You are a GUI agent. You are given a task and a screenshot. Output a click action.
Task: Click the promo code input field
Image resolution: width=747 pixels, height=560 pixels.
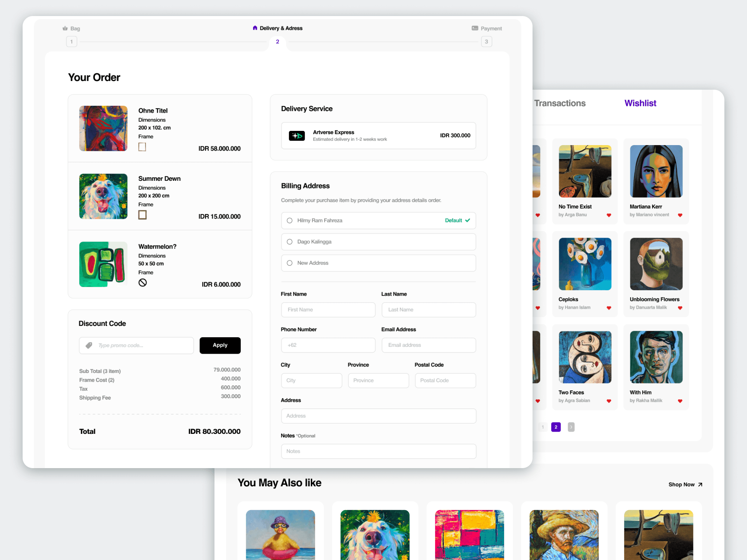tap(142, 345)
